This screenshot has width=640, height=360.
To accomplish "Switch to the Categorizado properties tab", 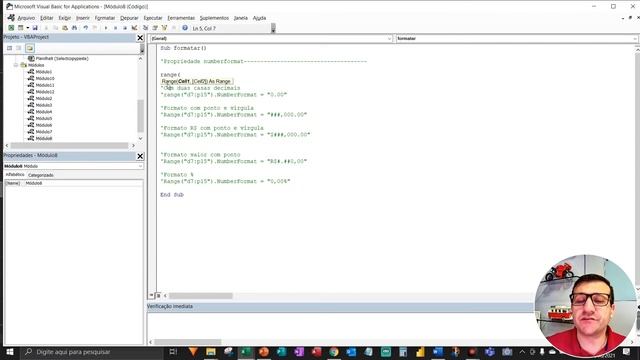I will [40, 175].
